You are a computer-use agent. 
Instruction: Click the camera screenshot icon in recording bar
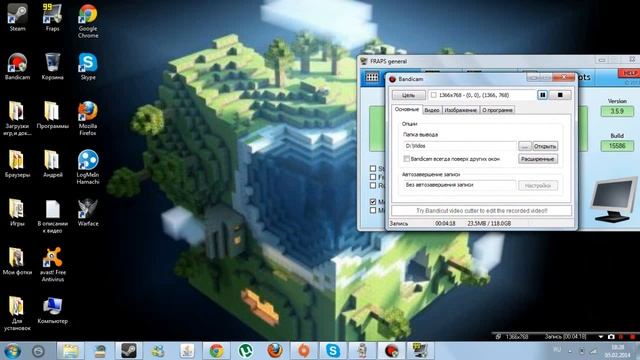click(611, 337)
